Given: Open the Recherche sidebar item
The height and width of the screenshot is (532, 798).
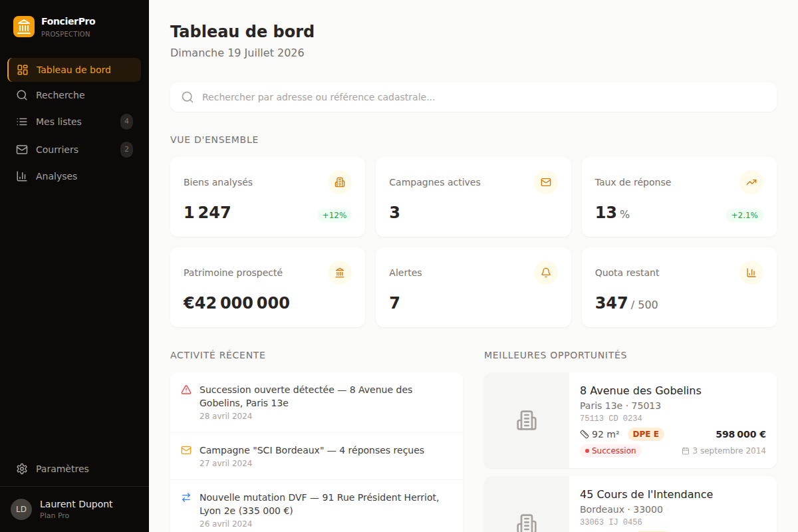Looking at the screenshot, I should pyautogui.click(x=74, y=95).
